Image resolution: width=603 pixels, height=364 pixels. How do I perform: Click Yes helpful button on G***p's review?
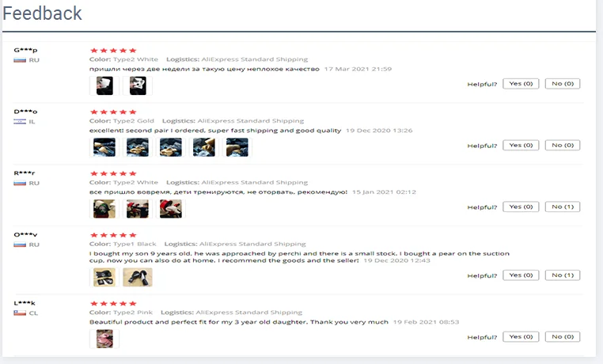coord(521,84)
